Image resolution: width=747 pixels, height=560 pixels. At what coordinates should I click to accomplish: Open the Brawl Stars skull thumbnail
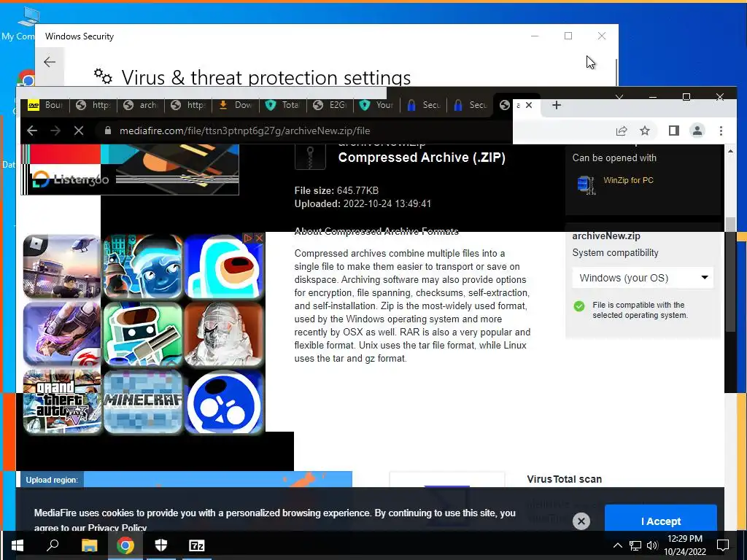pos(224,402)
